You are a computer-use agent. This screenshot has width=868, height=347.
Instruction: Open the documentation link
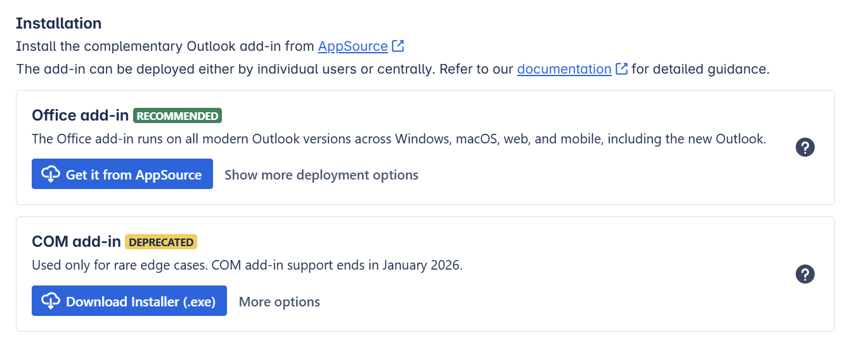pyautogui.click(x=564, y=69)
